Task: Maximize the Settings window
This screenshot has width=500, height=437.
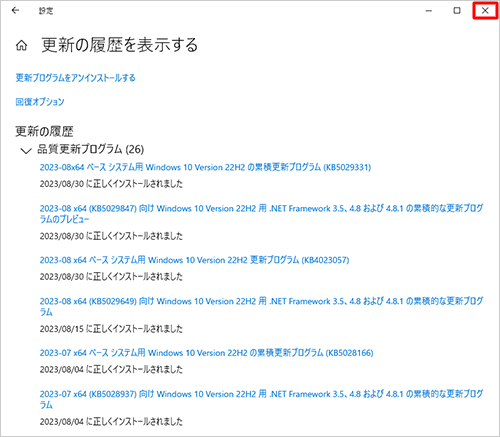Action: (x=457, y=11)
